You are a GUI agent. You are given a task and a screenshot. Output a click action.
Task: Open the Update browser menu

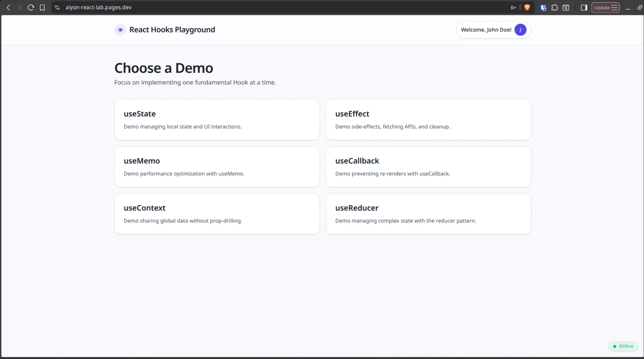click(605, 8)
